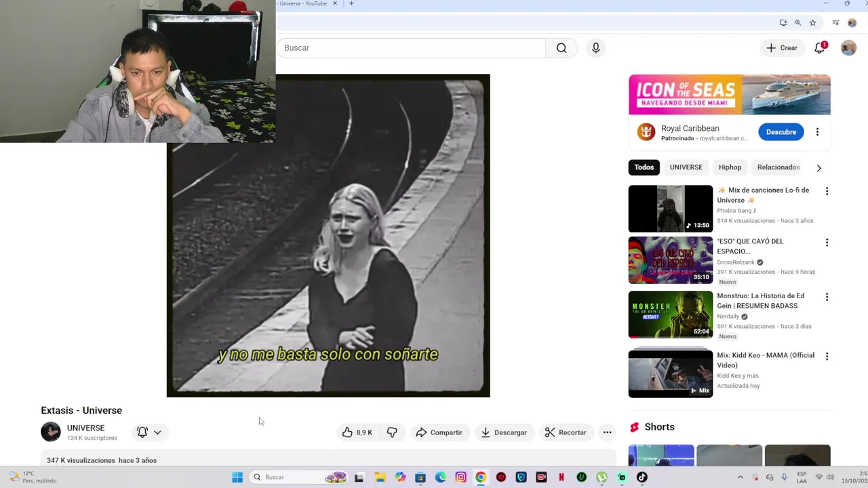Open Chrome profile avatar in toolbar

pyautogui.click(x=852, y=22)
